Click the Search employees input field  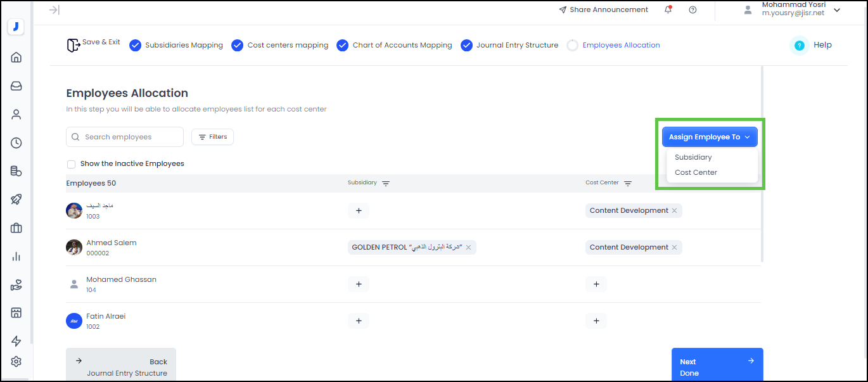click(131, 137)
